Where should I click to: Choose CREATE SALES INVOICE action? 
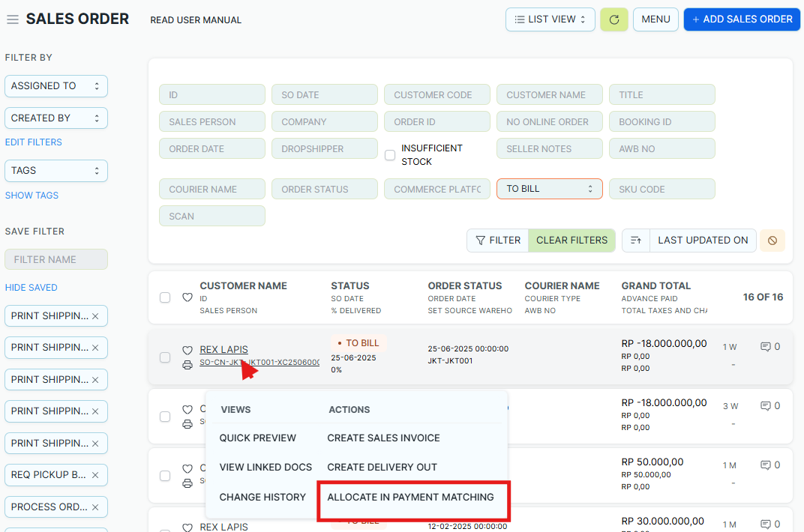pos(383,438)
